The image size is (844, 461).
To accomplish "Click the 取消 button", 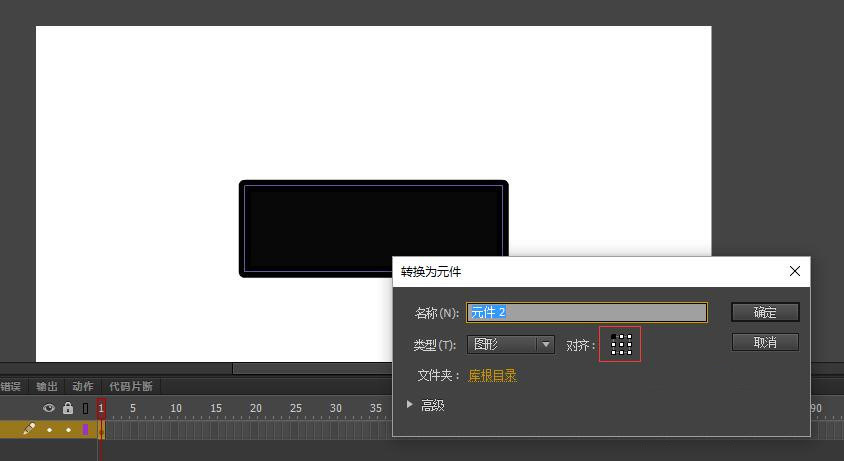I will click(765, 343).
